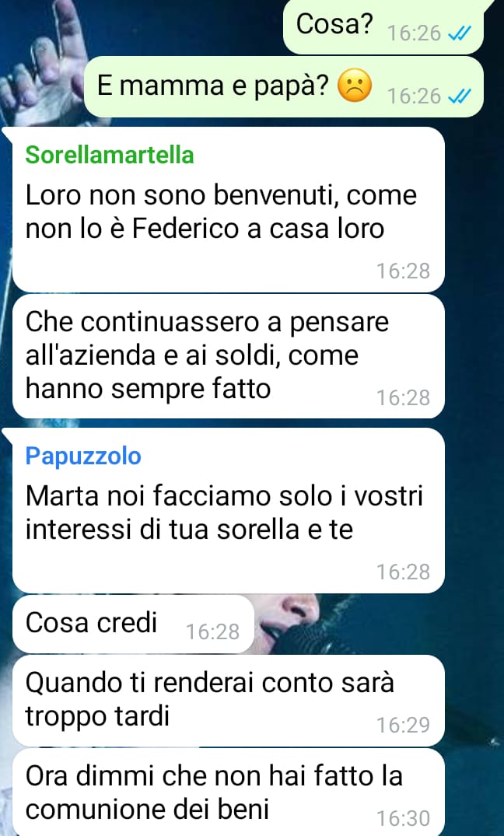Select the 'Cosa?' outgoing message bubble
This screenshot has height=836, width=504.
[x=383, y=27]
